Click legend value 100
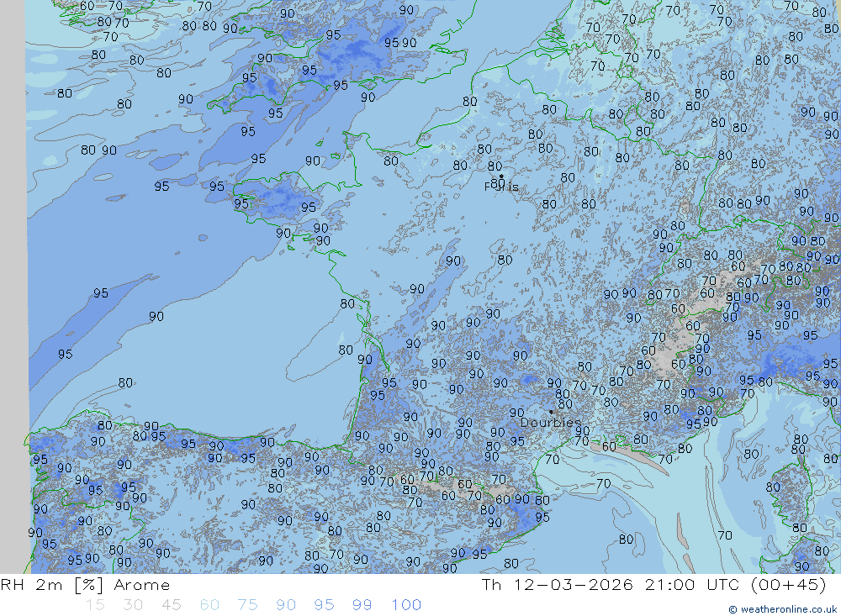The width and height of the screenshot is (841, 616). pyautogui.click(x=406, y=605)
